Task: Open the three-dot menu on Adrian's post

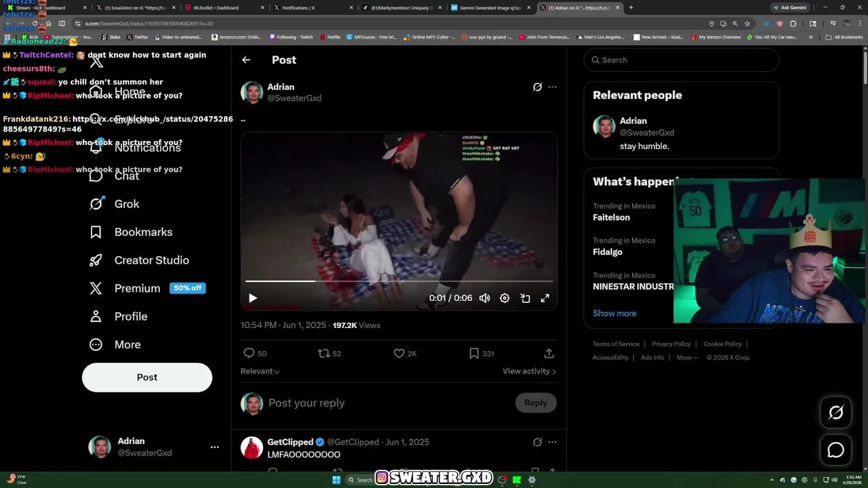Action: point(552,87)
